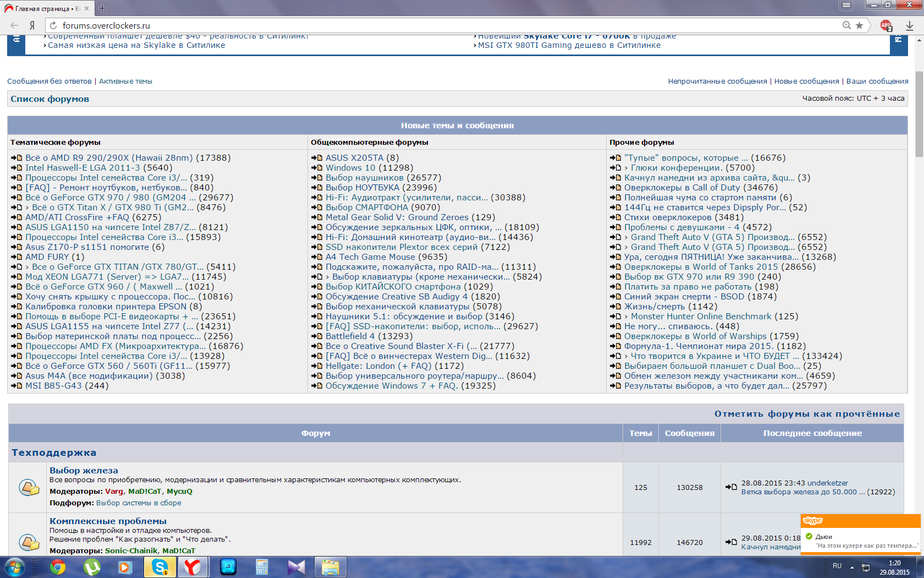Click the address bar showing forums.overclockers.ru
The width and height of the screenshot is (924, 578).
(450, 25)
